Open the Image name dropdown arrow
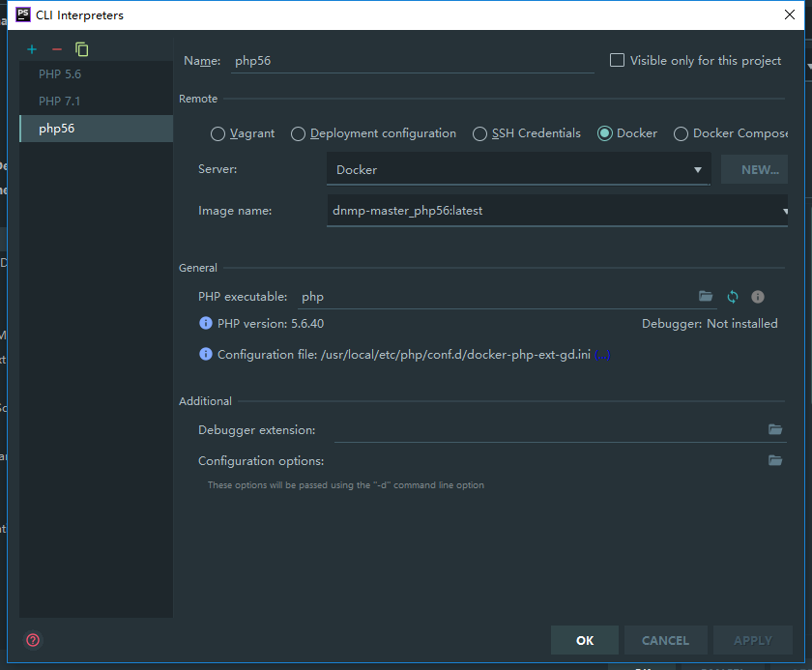812x670 pixels. tap(785, 211)
